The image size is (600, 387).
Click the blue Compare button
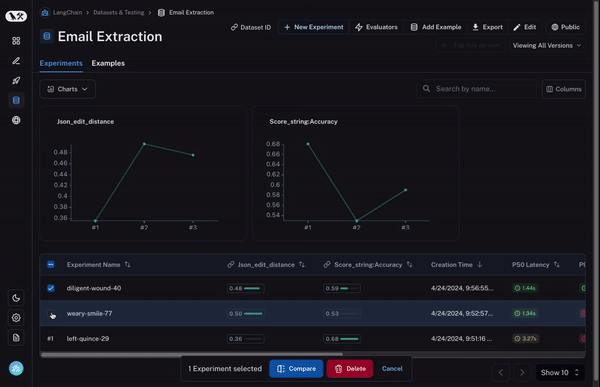tap(296, 369)
